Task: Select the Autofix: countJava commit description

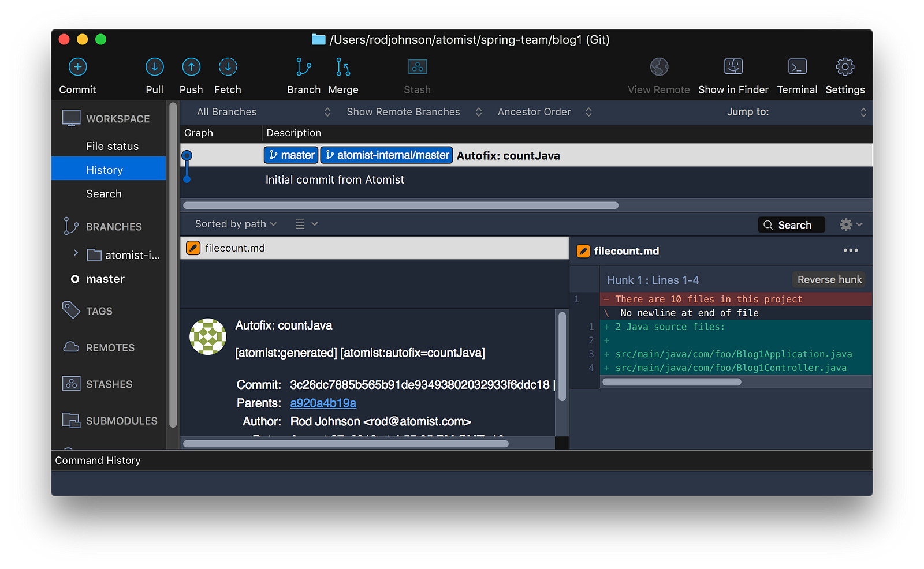Action: coord(508,156)
